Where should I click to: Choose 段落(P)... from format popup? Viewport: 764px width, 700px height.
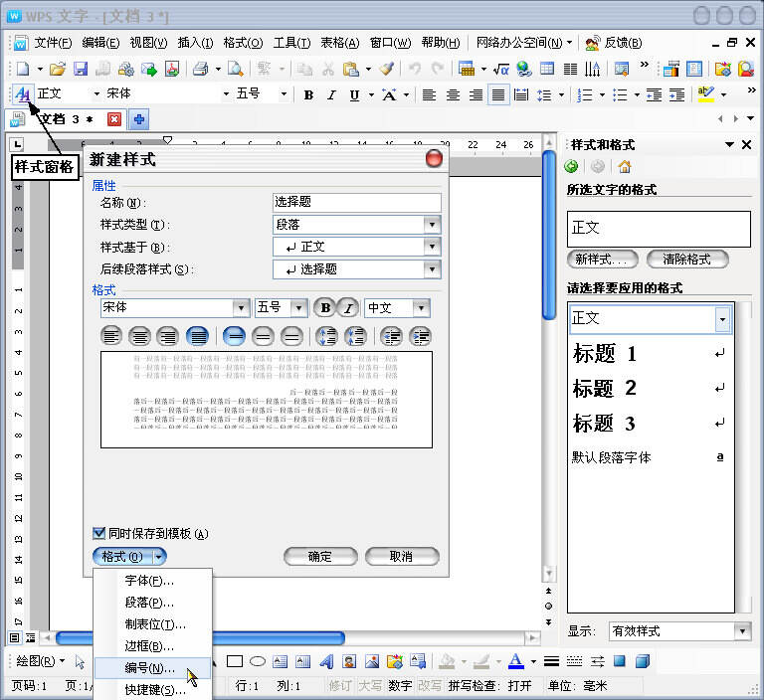pos(152,603)
